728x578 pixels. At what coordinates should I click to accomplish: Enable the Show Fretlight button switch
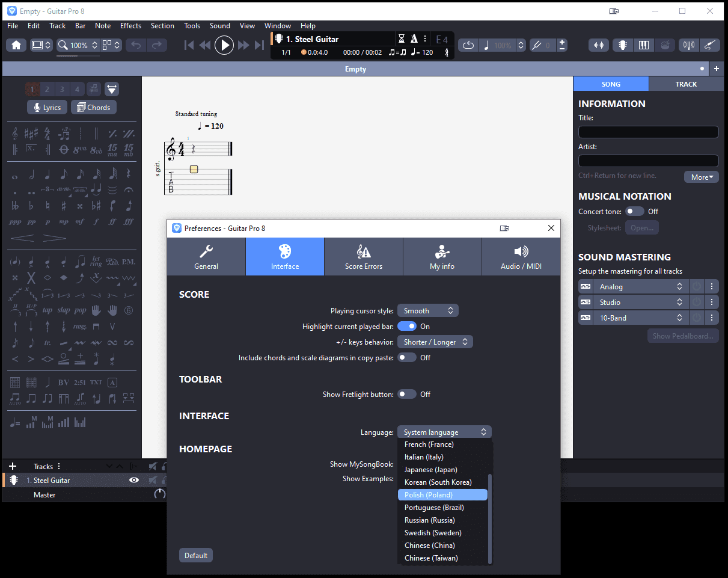point(407,395)
